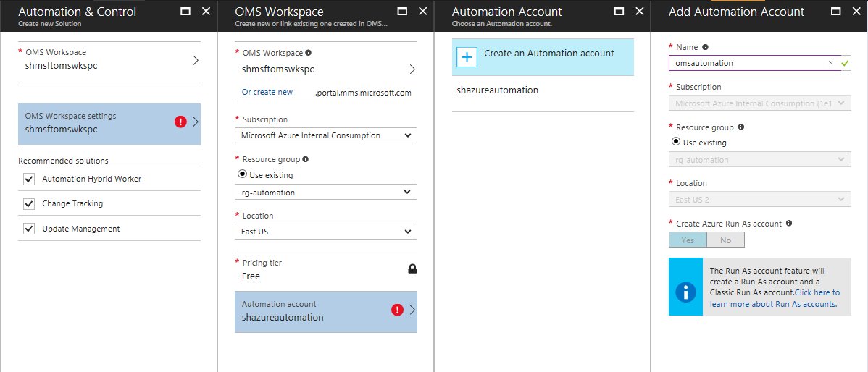Maximize the Automation & Control blade

click(186, 11)
